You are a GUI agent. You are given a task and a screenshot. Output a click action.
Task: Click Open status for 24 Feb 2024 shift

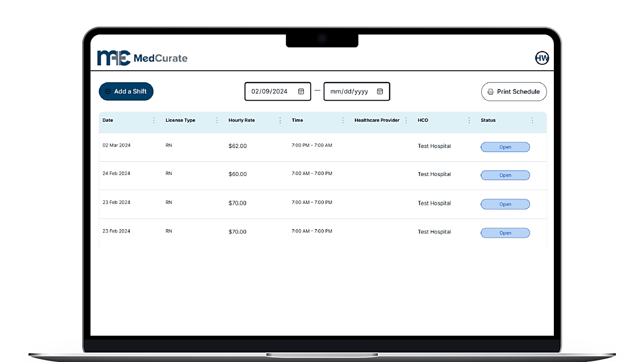tap(505, 175)
